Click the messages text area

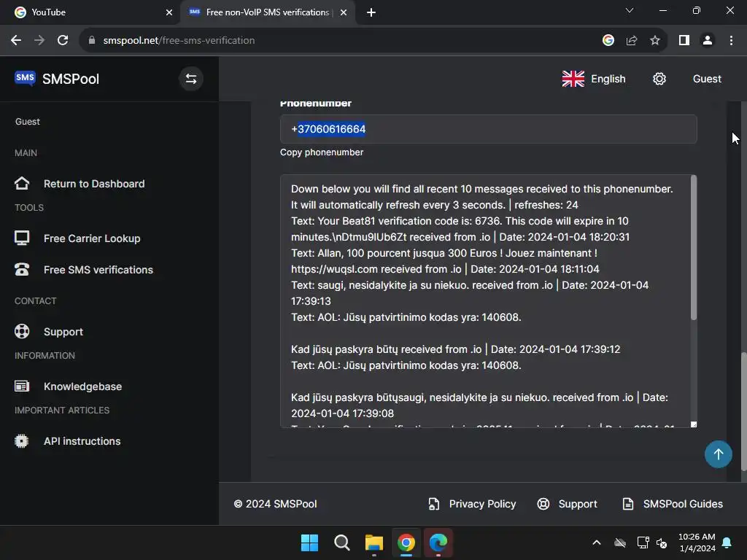[x=485, y=301]
